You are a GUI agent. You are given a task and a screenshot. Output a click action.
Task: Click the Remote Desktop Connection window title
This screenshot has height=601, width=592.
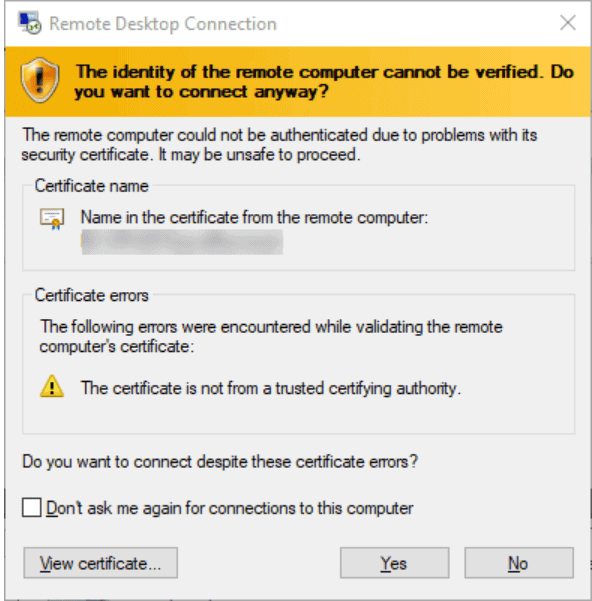pyautogui.click(x=163, y=24)
